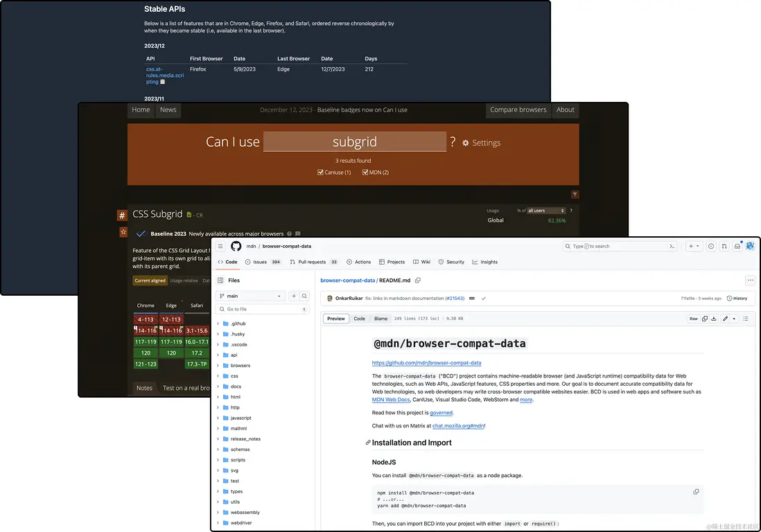Open GitHub command palette icon

click(672, 247)
